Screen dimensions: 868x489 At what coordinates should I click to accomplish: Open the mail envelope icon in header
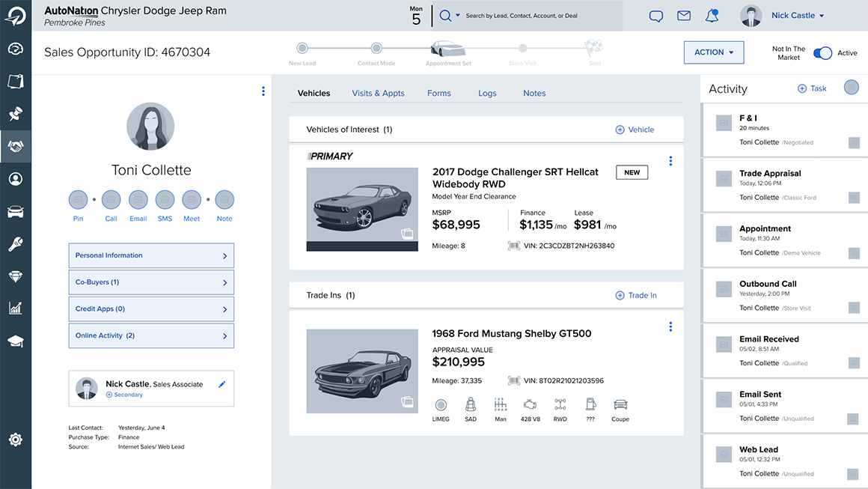[684, 16]
